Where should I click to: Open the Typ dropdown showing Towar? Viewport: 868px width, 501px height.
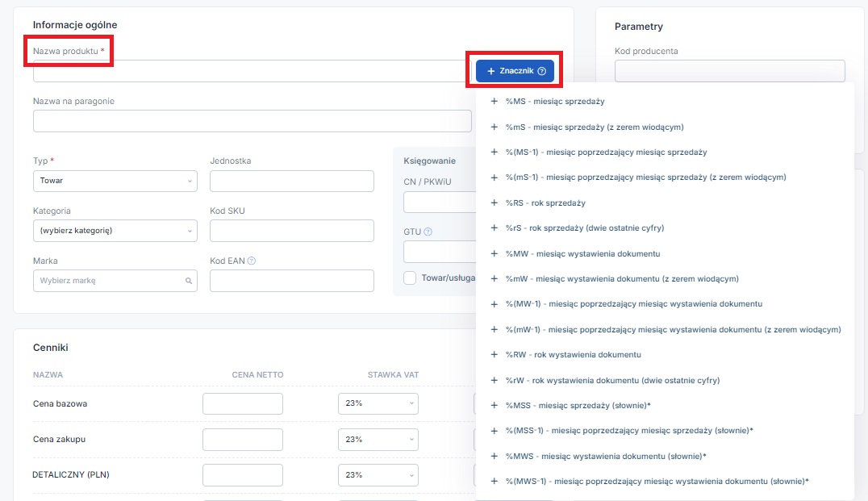[115, 181]
